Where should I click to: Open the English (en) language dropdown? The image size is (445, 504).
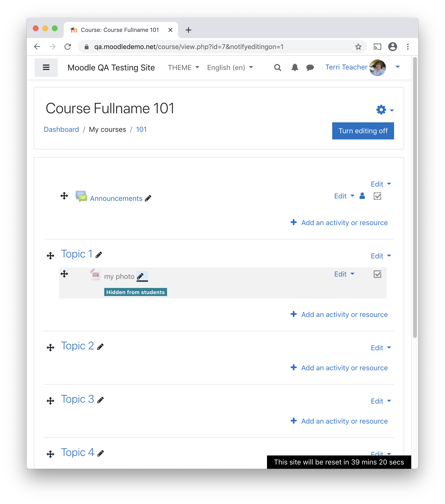[x=230, y=68]
